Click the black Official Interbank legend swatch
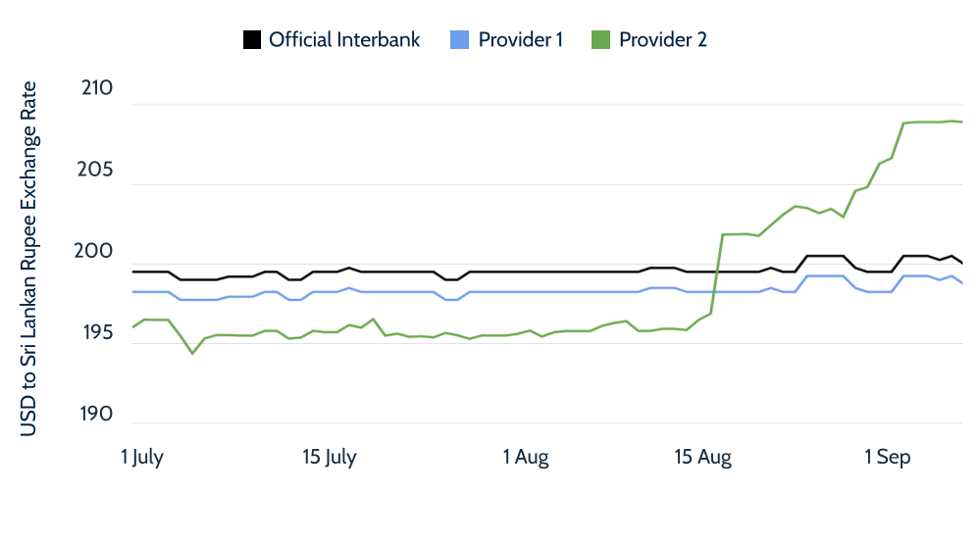 pyautogui.click(x=252, y=40)
